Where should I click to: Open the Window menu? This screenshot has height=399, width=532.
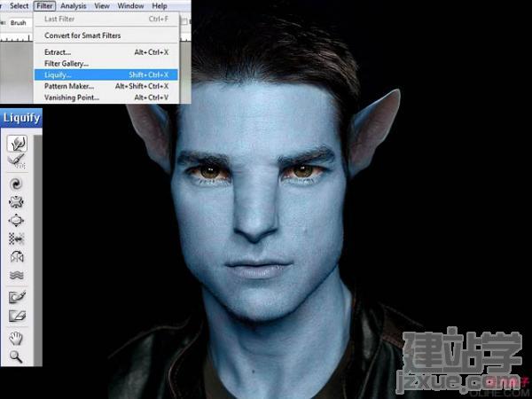[x=130, y=6]
